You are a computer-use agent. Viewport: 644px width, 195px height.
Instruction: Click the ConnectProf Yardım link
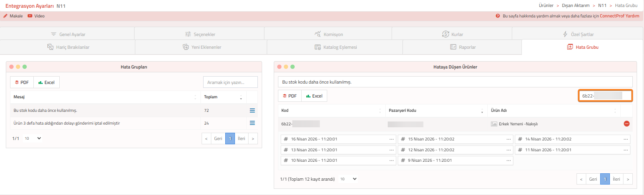pyautogui.click(x=619, y=16)
